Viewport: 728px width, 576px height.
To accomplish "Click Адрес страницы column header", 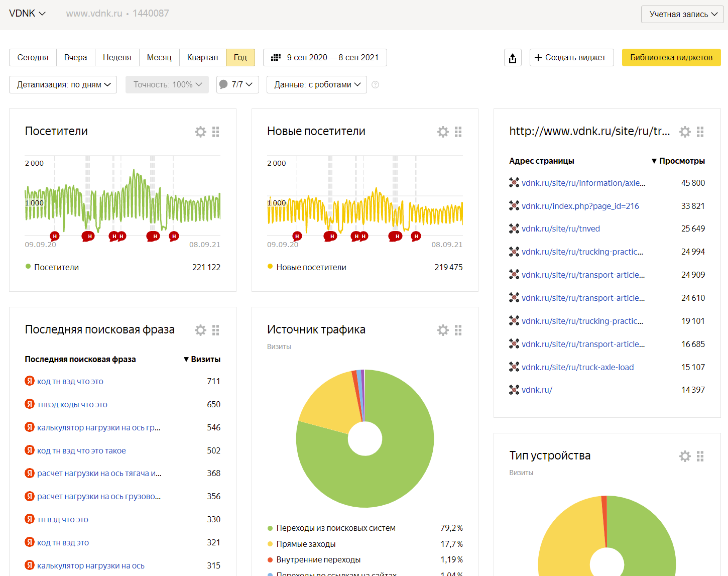I will pos(541,161).
